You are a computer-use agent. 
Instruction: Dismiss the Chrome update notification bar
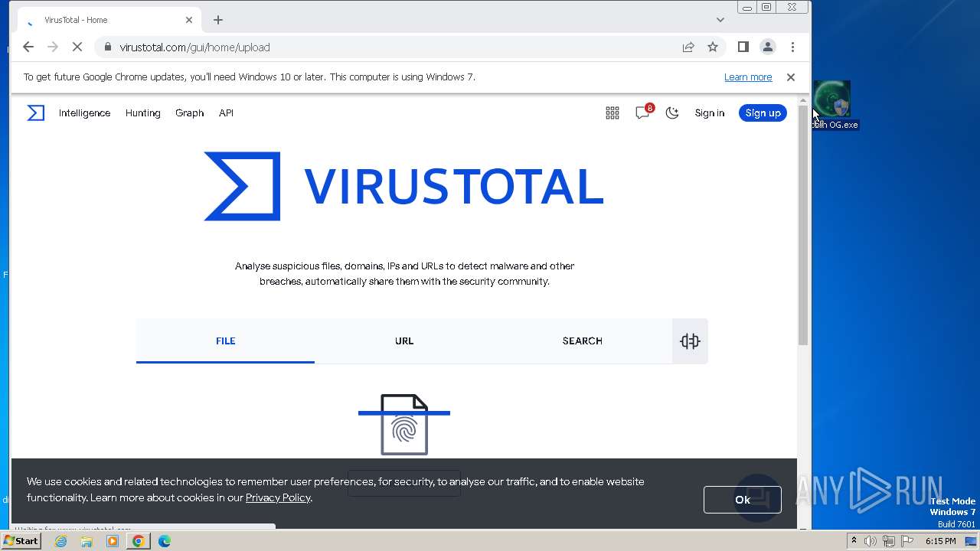pos(791,77)
